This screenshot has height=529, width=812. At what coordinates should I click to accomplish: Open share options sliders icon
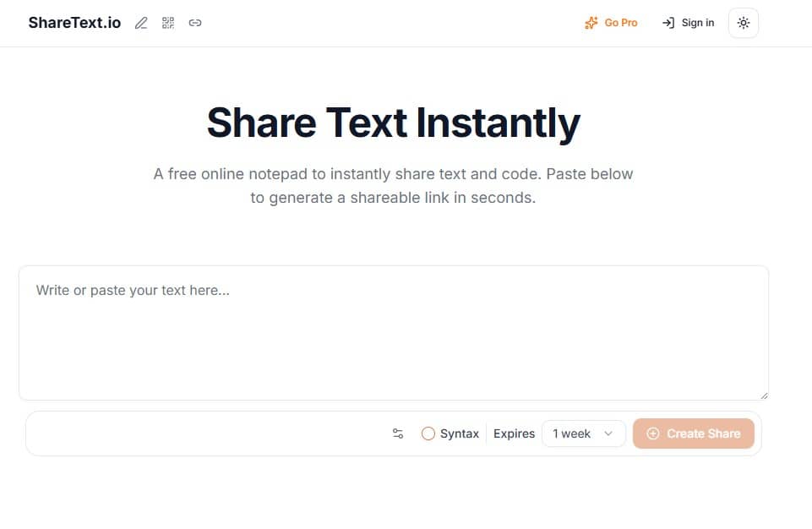point(398,434)
